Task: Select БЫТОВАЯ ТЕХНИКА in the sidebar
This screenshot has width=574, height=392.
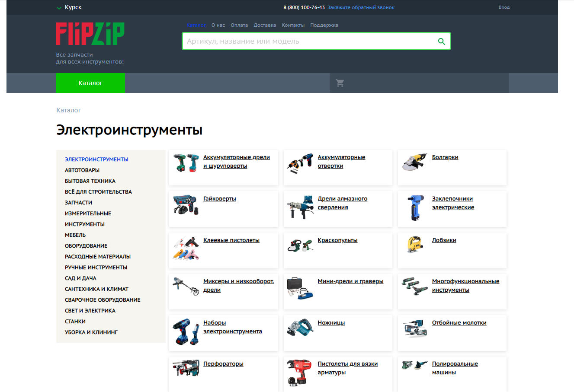Action: point(90,181)
